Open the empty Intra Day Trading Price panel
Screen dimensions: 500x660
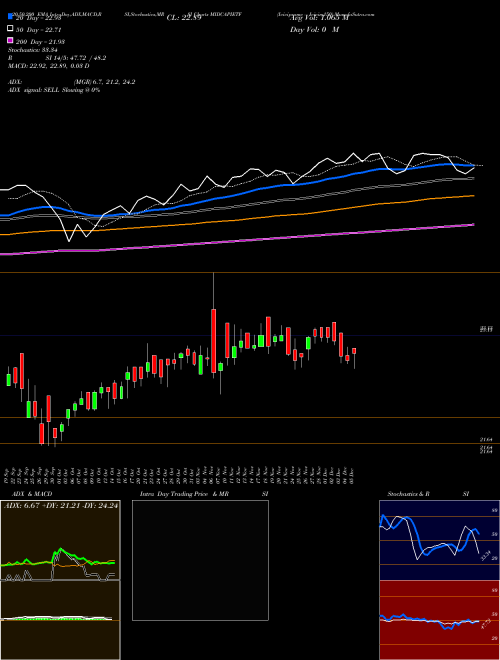200,560
